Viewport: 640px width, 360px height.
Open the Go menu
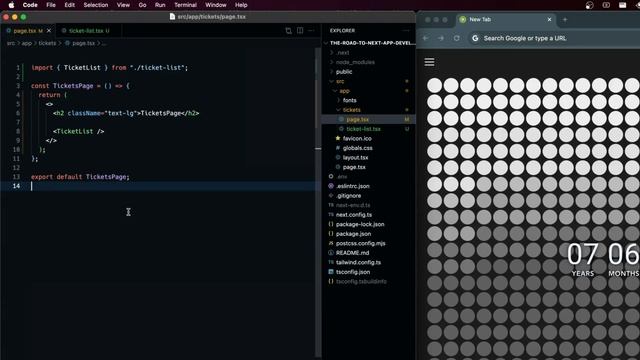tap(142, 5)
